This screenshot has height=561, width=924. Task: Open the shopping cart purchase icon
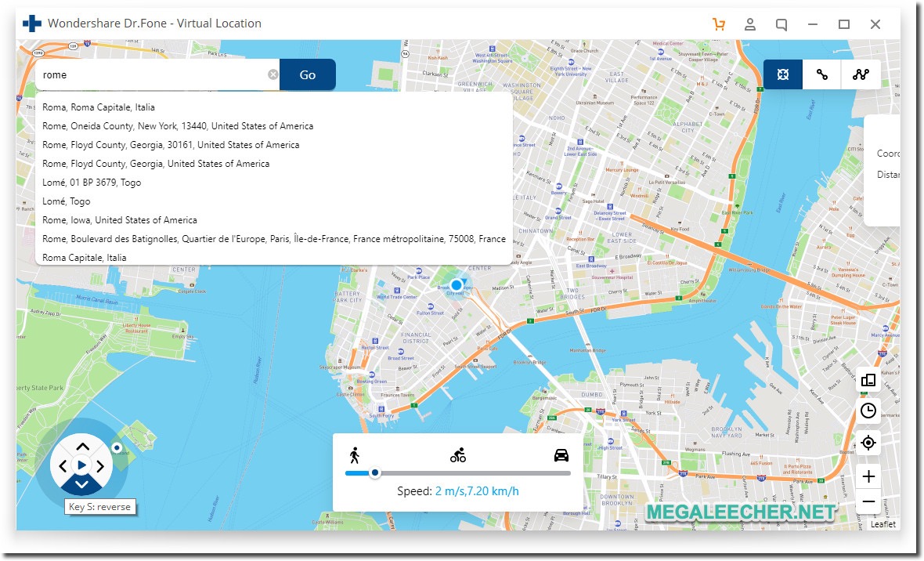tap(718, 24)
